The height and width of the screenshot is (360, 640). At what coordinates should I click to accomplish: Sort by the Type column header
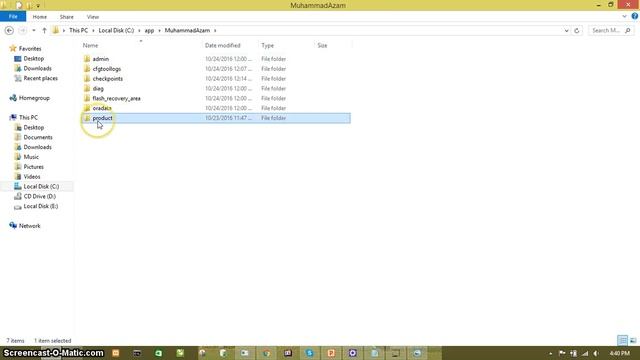(267, 45)
